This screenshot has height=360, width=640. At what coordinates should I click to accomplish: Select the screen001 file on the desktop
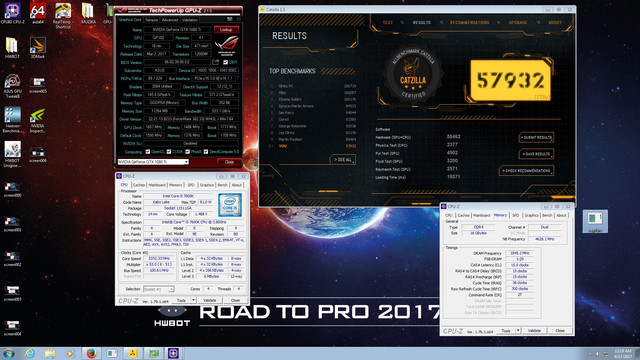[x=12, y=224]
